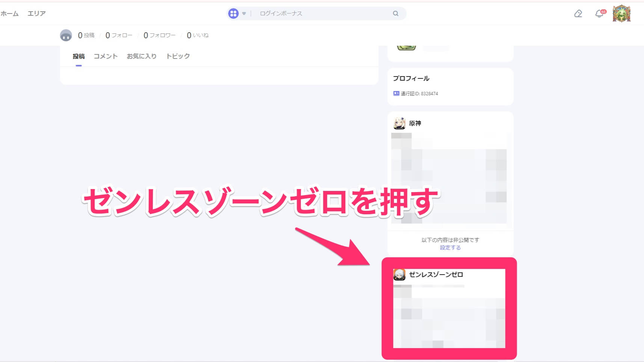Switch to the トピック tab
Viewport: 644px width, 362px height.
point(178,56)
